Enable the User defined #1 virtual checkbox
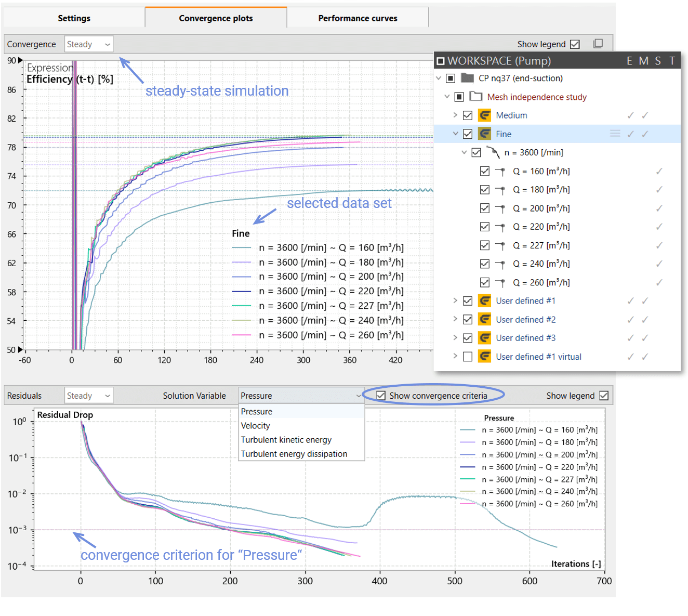 click(x=468, y=357)
